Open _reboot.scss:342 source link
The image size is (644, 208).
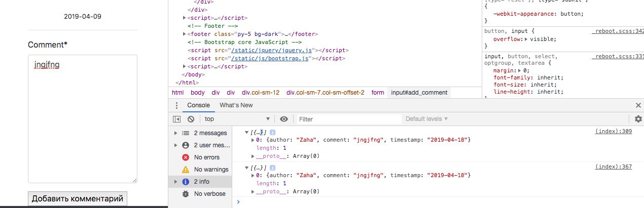point(617,31)
